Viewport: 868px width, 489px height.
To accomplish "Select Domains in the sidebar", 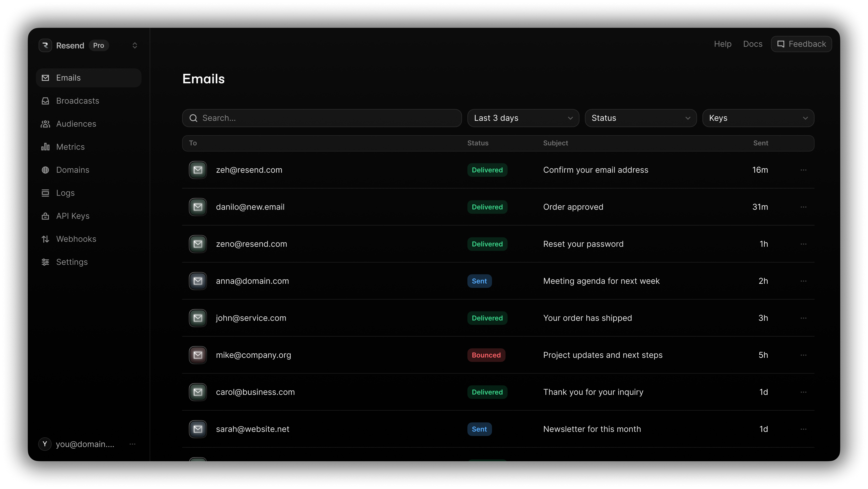I will point(73,170).
